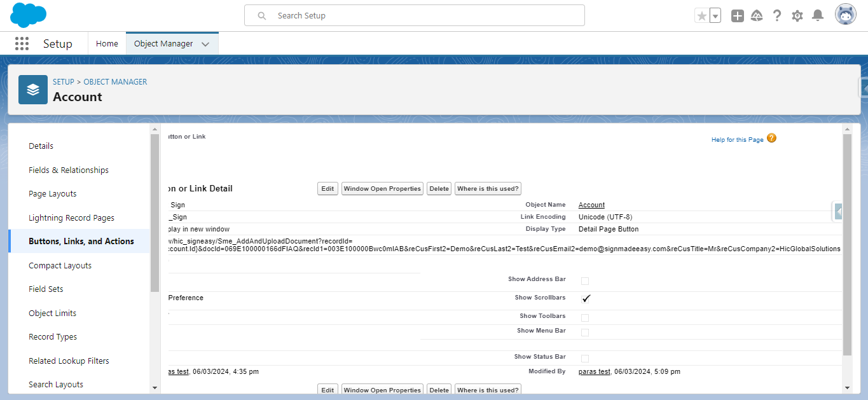Open the Notifications bell
Image resolution: width=868 pixels, height=400 pixels.
(818, 16)
